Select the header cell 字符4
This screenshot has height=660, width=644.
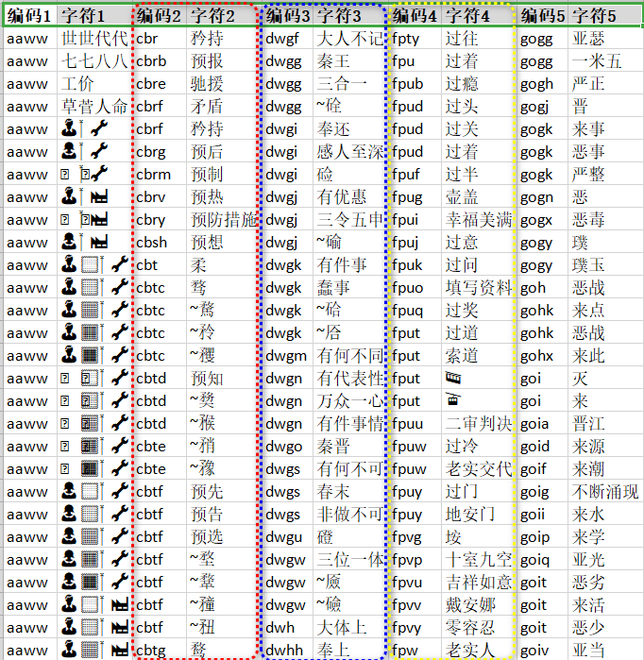click(478, 16)
